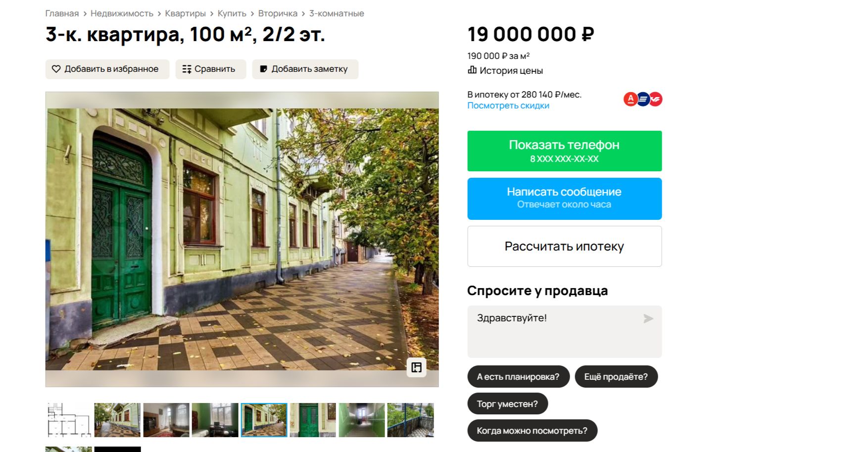Open Посмотреть скидки link
This screenshot has width=868, height=452.
(508, 105)
